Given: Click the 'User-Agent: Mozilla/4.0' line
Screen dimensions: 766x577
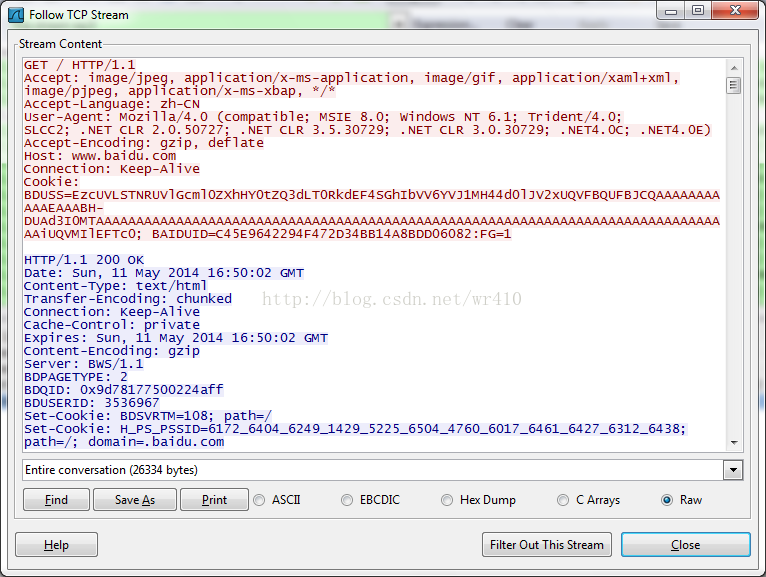Looking at the screenshot, I should coord(323,117).
